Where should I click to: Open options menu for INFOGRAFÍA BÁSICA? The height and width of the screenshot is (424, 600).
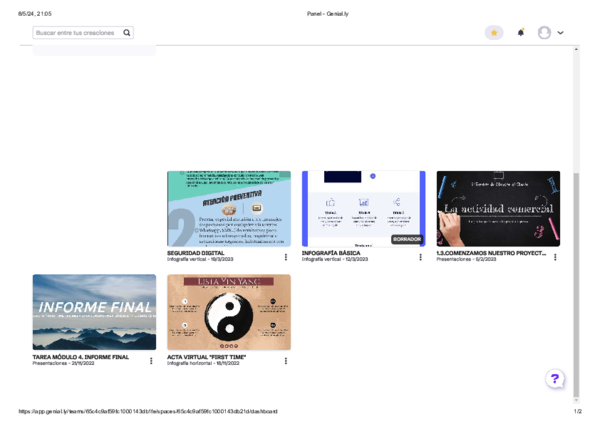[x=420, y=257]
